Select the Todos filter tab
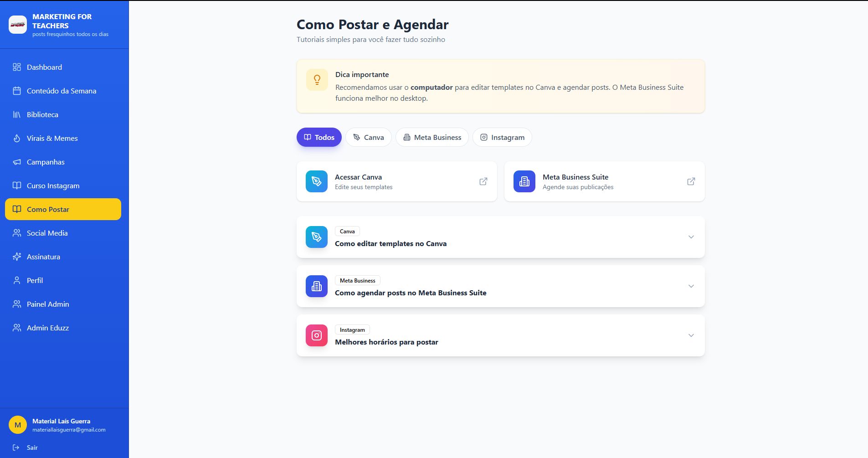The width and height of the screenshot is (868, 458). [x=319, y=137]
